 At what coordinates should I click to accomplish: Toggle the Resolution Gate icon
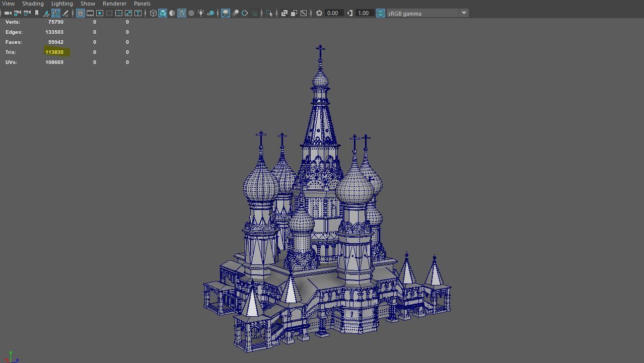point(100,13)
